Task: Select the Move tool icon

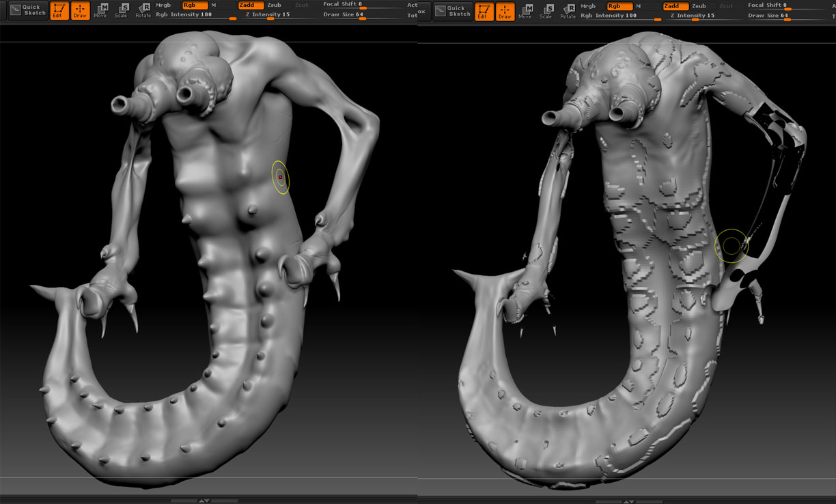Action: (x=100, y=10)
